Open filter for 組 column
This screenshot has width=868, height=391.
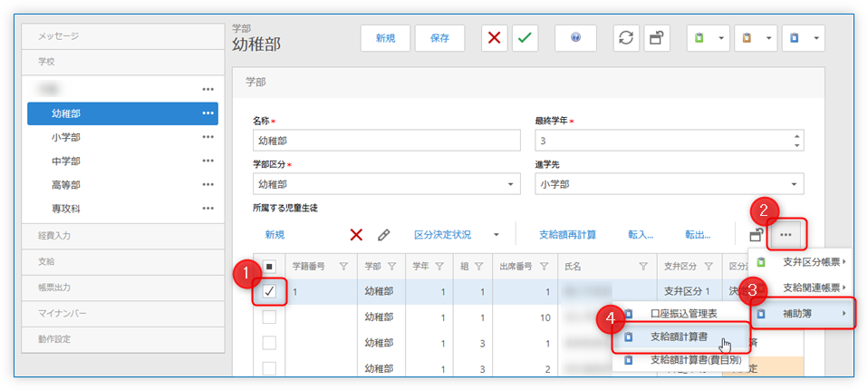click(479, 267)
